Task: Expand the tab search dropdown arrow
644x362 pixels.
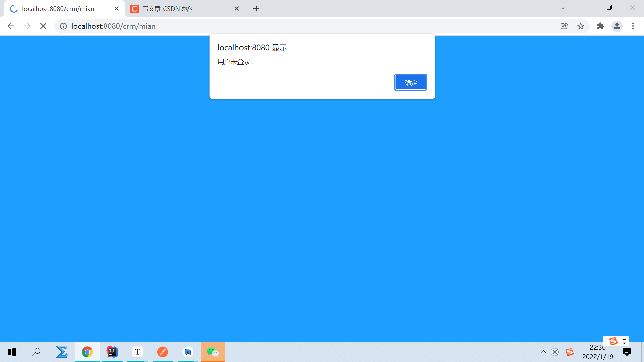Action: (x=563, y=7)
